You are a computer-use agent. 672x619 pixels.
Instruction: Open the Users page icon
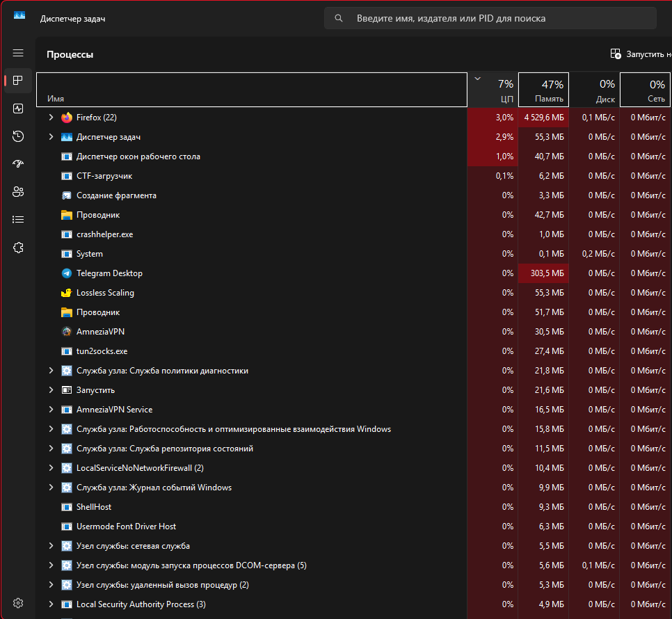click(x=18, y=192)
